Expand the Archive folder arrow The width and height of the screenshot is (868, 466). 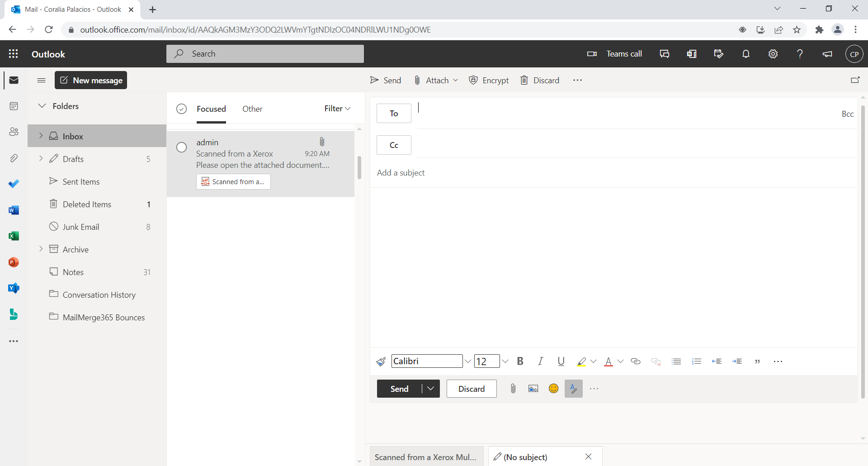[41, 249]
